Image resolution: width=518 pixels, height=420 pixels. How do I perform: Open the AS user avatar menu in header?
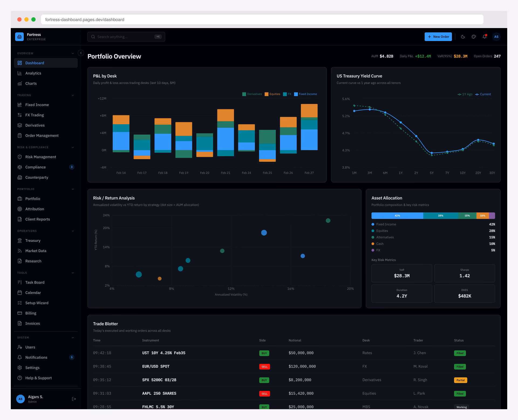tap(496, 37)
